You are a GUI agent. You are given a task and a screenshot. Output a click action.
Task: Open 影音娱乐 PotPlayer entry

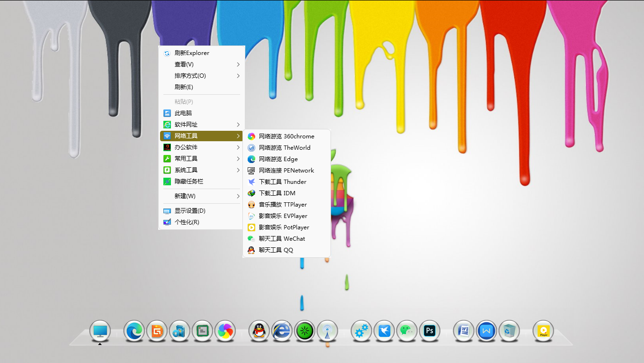[x=286, y=227]
